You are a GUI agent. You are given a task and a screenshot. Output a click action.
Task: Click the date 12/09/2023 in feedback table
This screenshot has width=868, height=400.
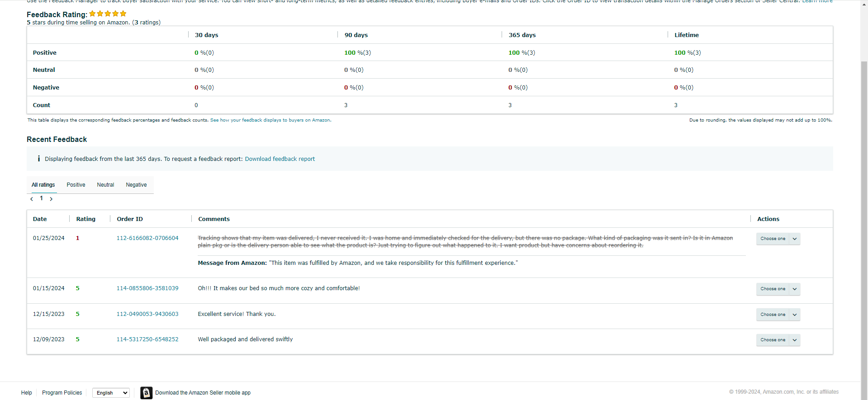point(49,339)
